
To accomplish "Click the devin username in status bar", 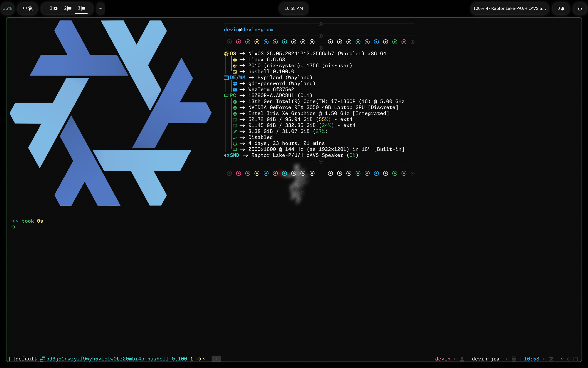I will [442, 359].
